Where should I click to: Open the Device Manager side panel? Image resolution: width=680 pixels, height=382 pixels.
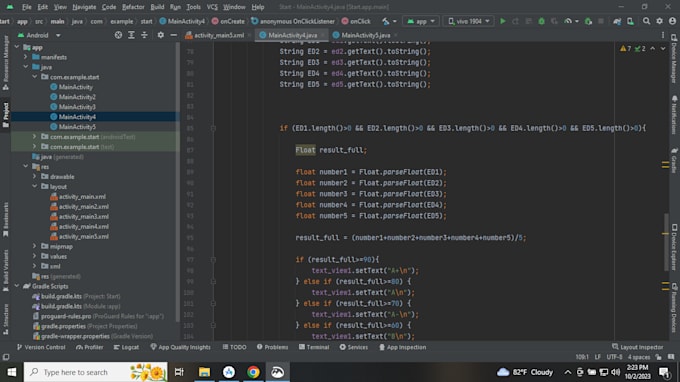click(674, 59)
